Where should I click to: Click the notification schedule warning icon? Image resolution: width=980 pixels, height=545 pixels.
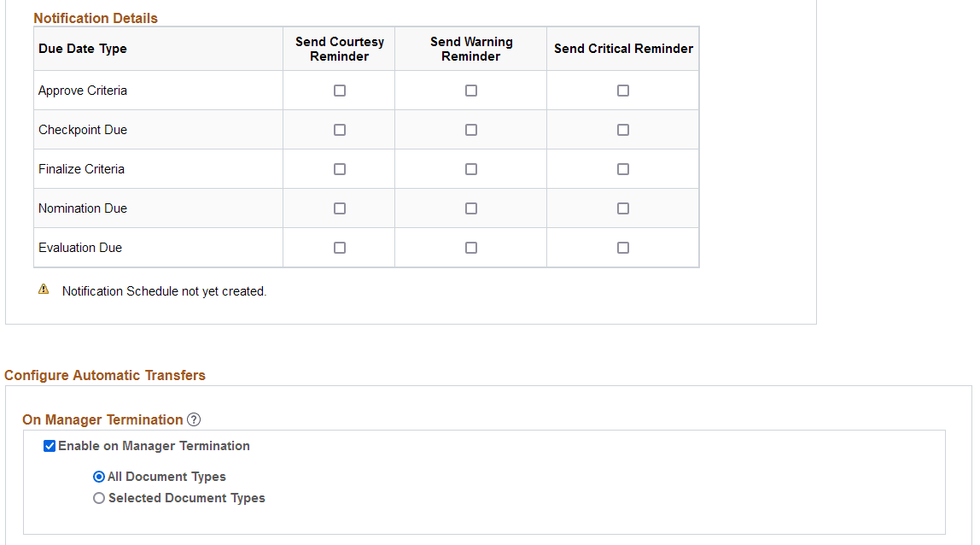[x=44, y=290]
